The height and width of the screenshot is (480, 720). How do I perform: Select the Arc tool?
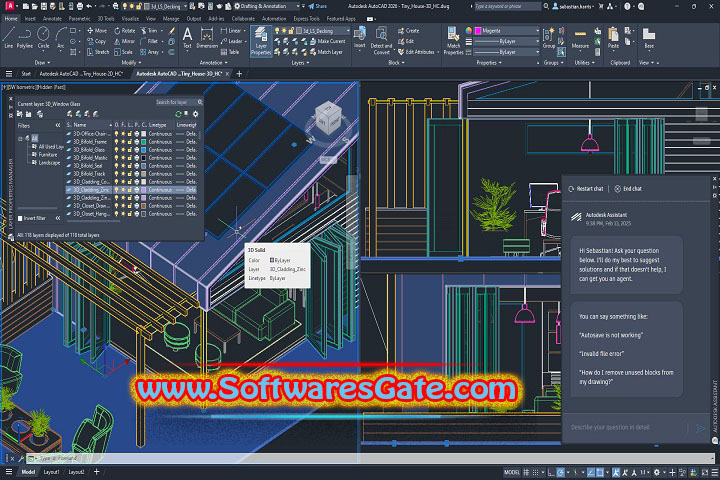click(60, 38)
